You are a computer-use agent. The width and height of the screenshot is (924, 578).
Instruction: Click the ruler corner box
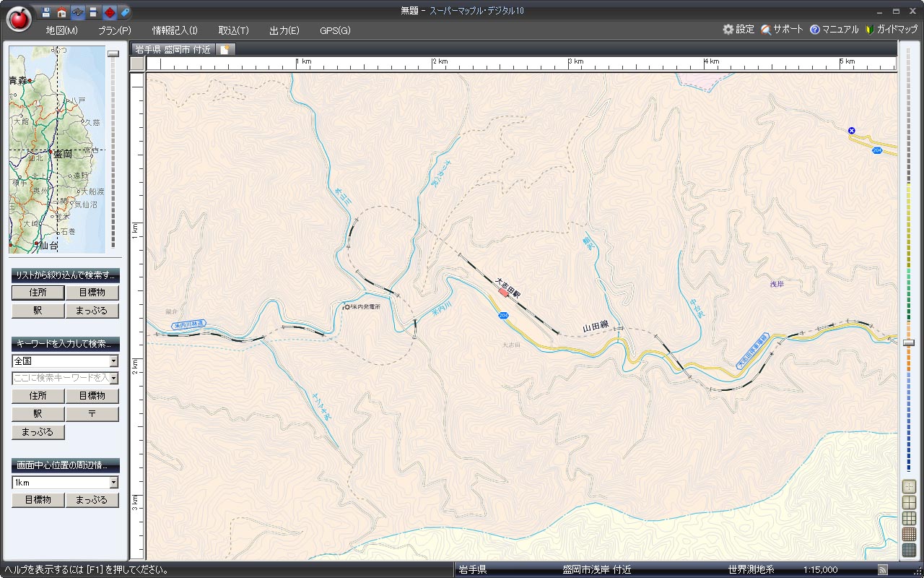137,64
